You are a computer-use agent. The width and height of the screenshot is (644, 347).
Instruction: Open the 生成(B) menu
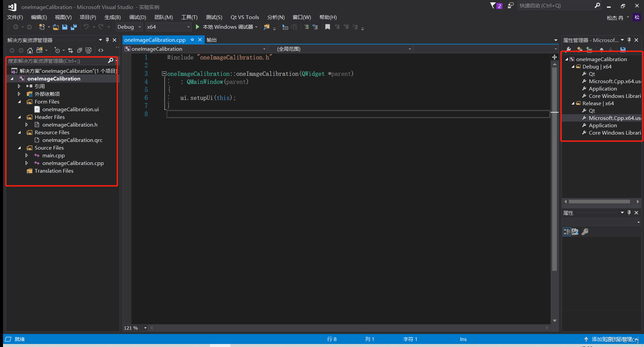113,17
